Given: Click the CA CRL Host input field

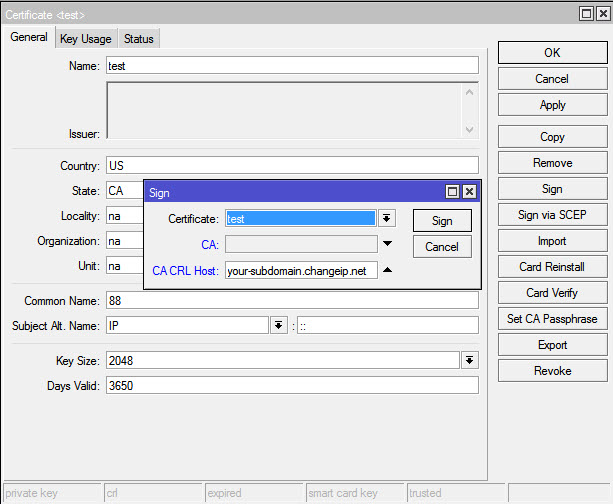Looking at the screenshot, I should tap(301, 271).
